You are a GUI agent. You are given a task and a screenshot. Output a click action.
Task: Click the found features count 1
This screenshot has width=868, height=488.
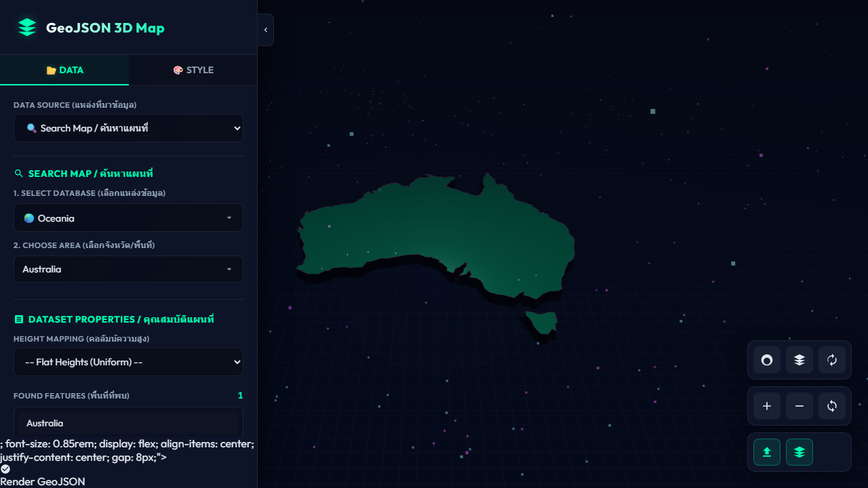pyautogui.click(x=240, y=395)
